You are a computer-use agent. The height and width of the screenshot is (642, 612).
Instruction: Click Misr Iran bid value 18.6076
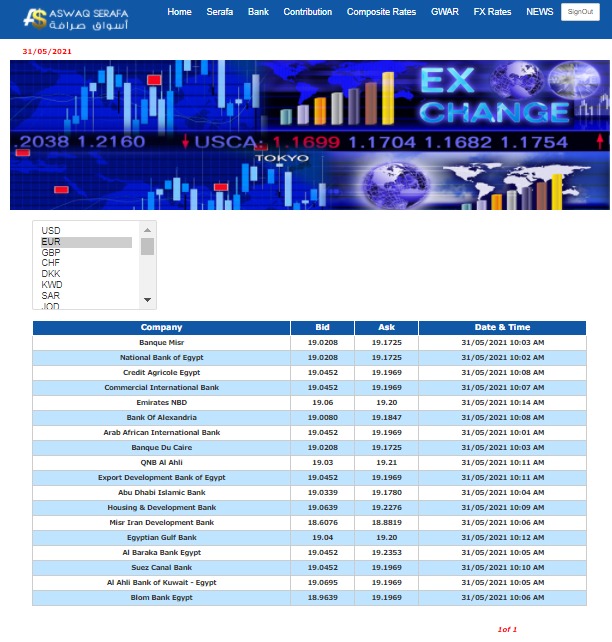pyautogui.click(x=323, y=523)
